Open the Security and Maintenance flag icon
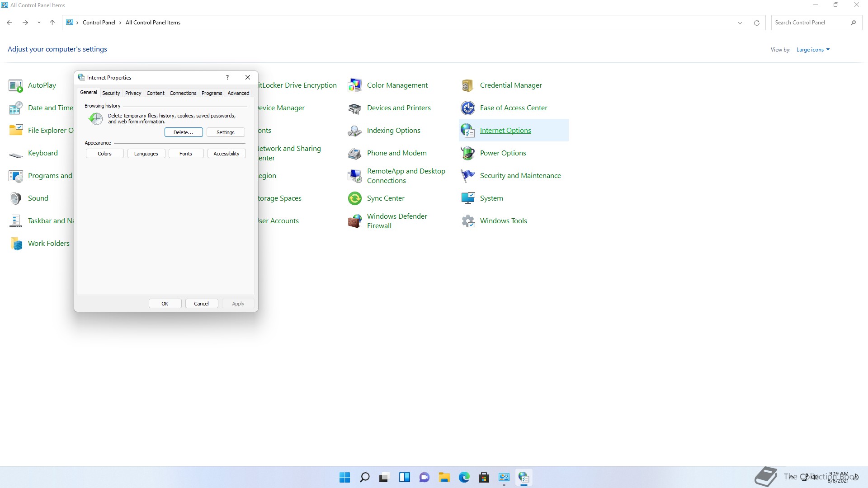The width and height of the screenshot is (868, 488). pyautogui.click(x=468, y=176)
